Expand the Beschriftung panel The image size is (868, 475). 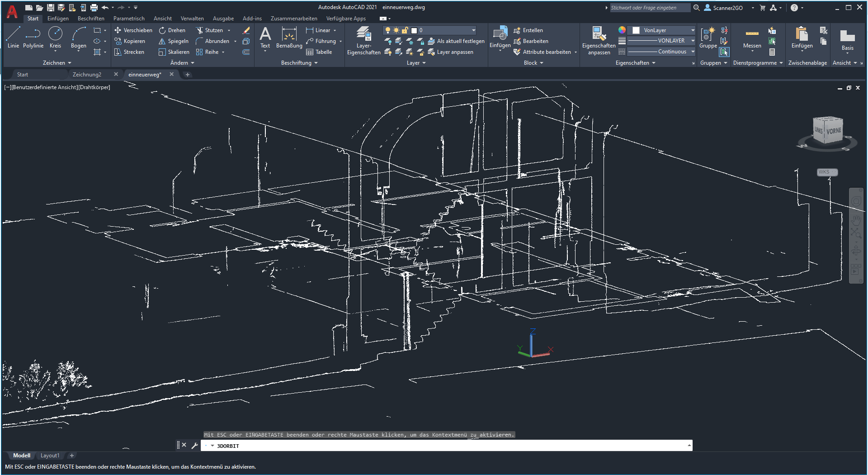click(x=299, y=63)
